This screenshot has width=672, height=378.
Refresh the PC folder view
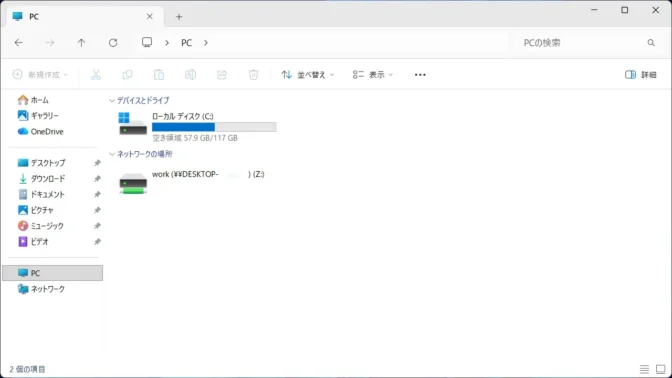(113, 42)
